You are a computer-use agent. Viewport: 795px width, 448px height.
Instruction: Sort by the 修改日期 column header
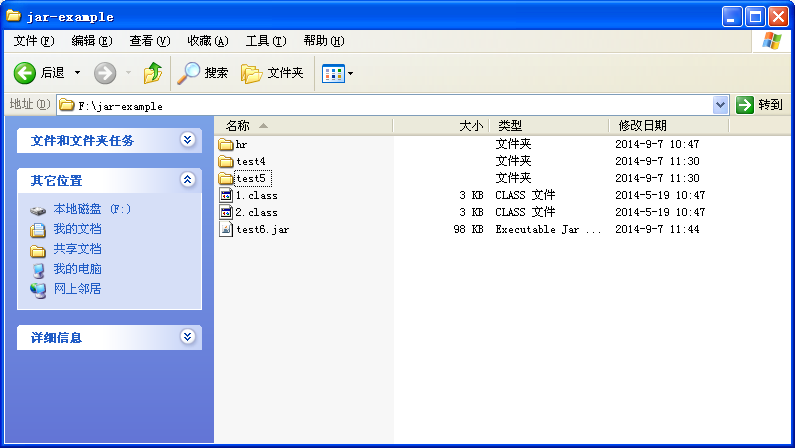pos(669,126)
